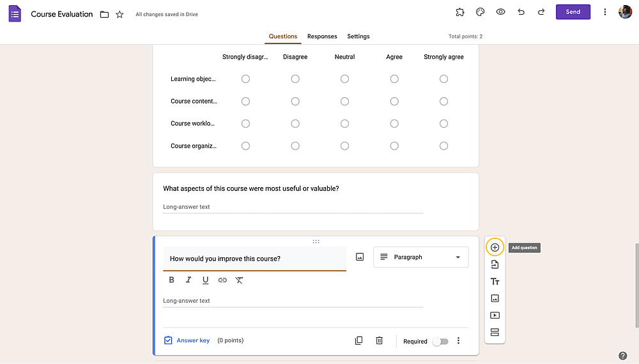Viewport: 639px width, 364px height.
Task: Click the Learning objectives row label
Action: click(193, 79)
